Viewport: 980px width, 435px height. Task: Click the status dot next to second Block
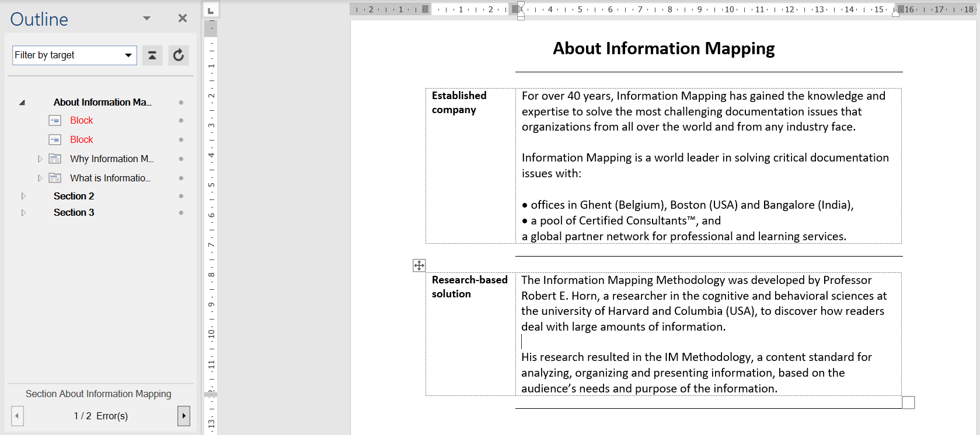[181, 140]
